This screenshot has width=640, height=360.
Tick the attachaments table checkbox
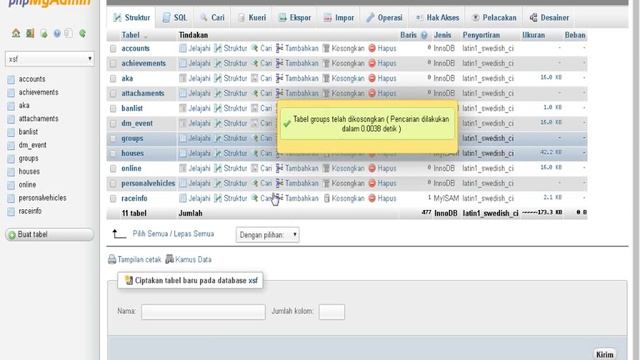[x=113, y=93]
